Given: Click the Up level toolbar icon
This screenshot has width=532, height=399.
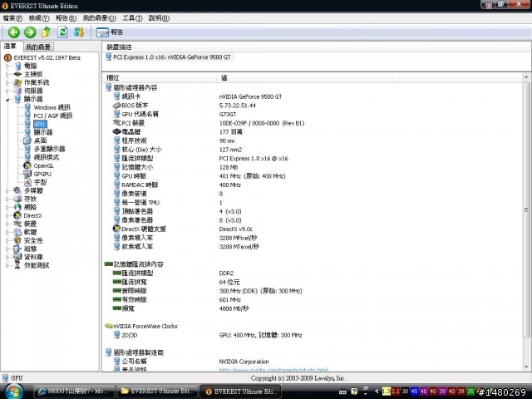Looking at the screenshot, I should [47, 32].
